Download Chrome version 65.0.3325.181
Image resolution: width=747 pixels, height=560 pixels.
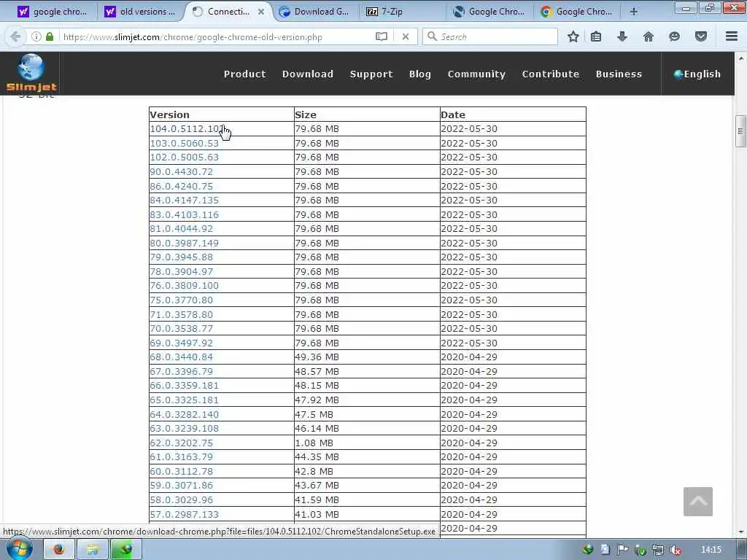(x=184, y=400)
